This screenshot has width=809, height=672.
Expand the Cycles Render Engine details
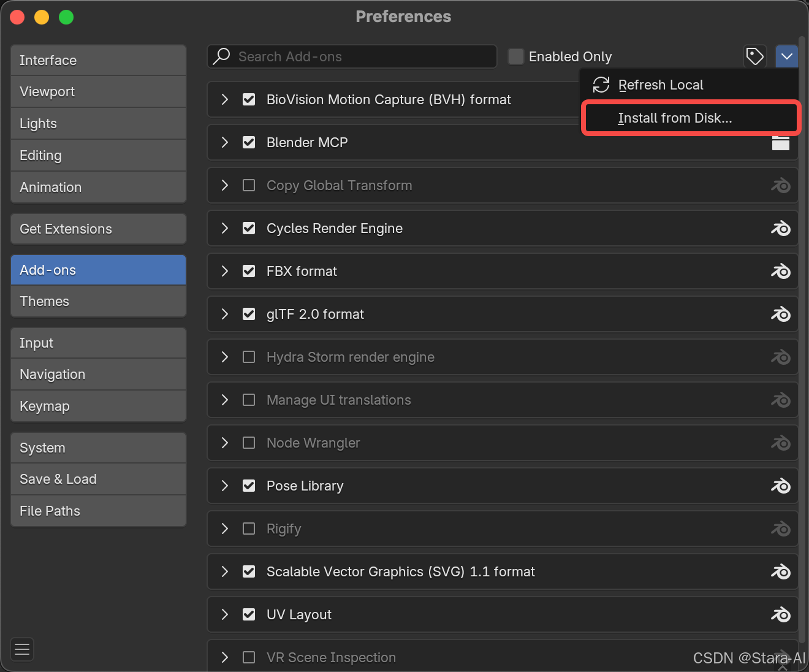click(225, 228)
